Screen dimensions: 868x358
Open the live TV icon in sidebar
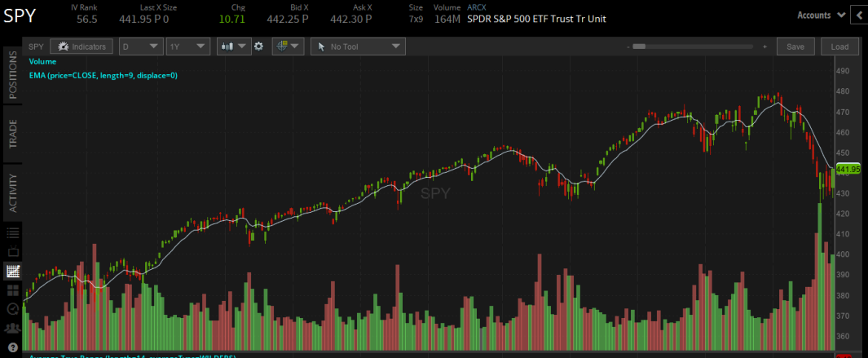[13, 252]
